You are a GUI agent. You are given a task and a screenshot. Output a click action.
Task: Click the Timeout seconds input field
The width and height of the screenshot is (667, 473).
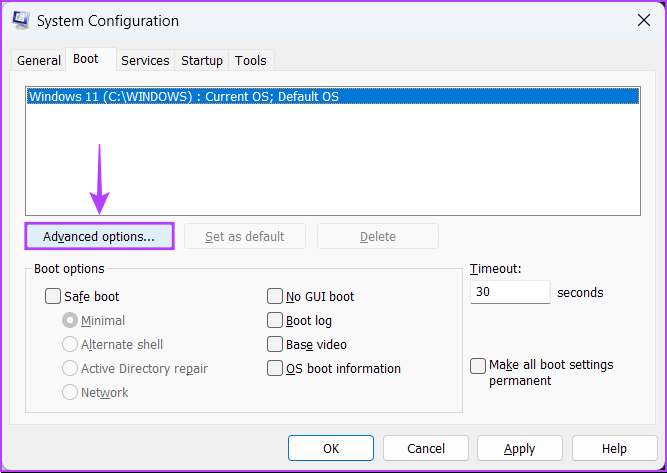[509, 292]
